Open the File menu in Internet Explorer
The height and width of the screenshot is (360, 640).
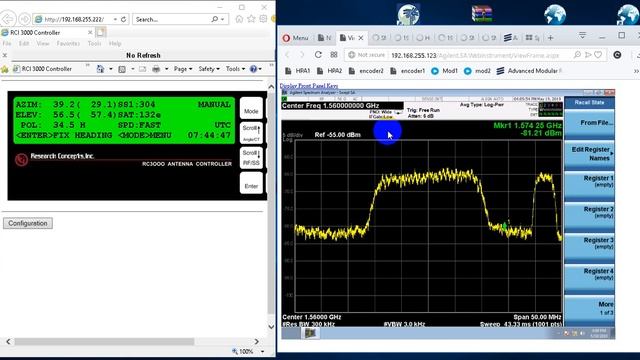(7, 43)
